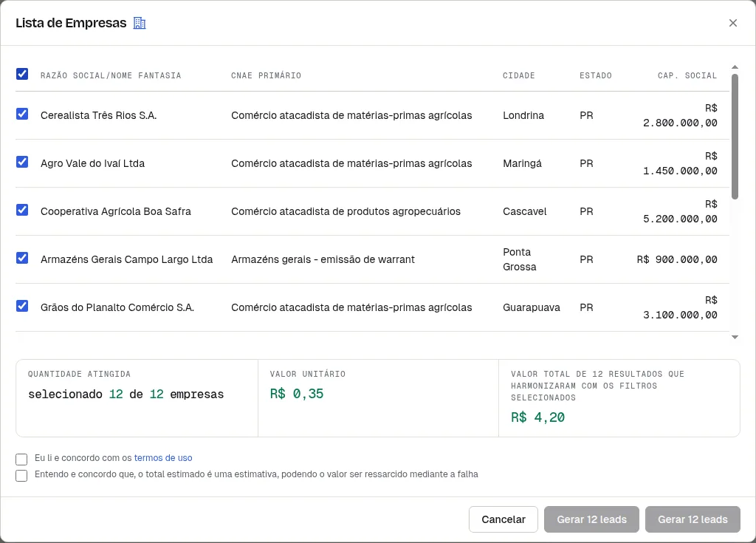
Task: Click the Cap. Social column header
Action: 687,75
